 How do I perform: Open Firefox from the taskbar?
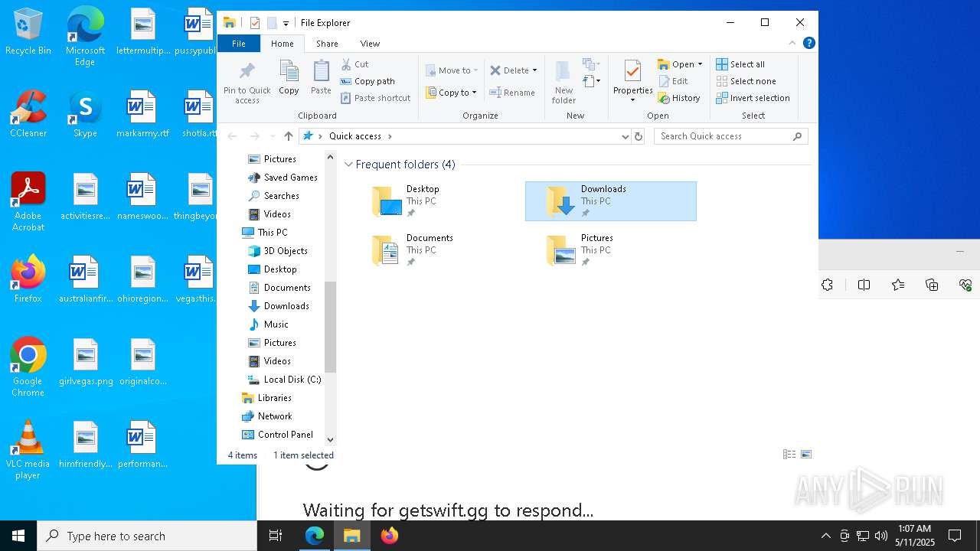coord(389,536)
